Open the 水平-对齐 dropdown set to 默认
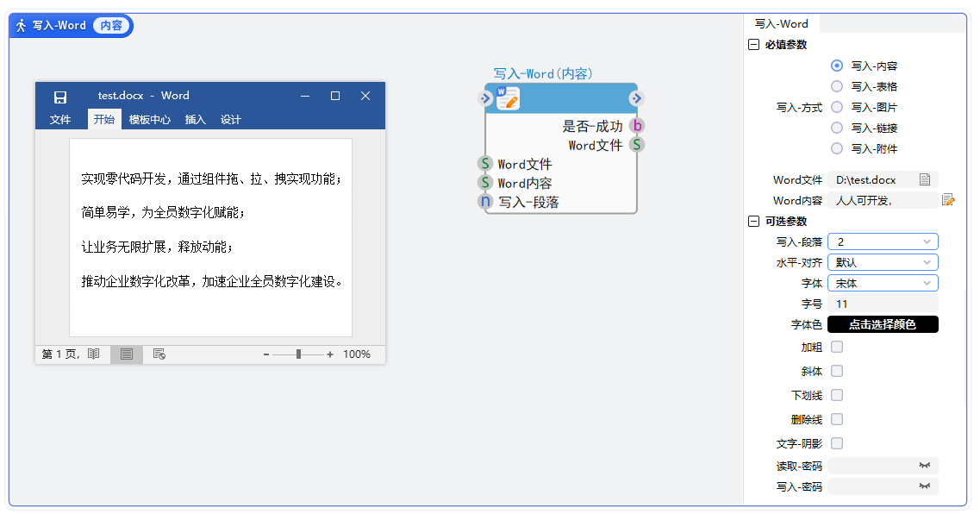The height and width of the screenshot is (514, 980). (x=883, y=262)
